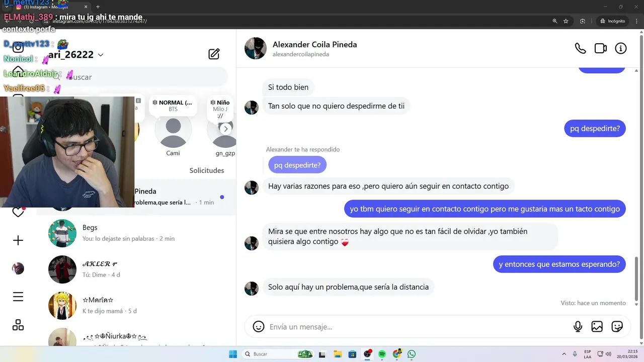The width and height of the screenshot is (644, 362).
Task: Open Spotify from the taskbar
Action: coord(382,354)
